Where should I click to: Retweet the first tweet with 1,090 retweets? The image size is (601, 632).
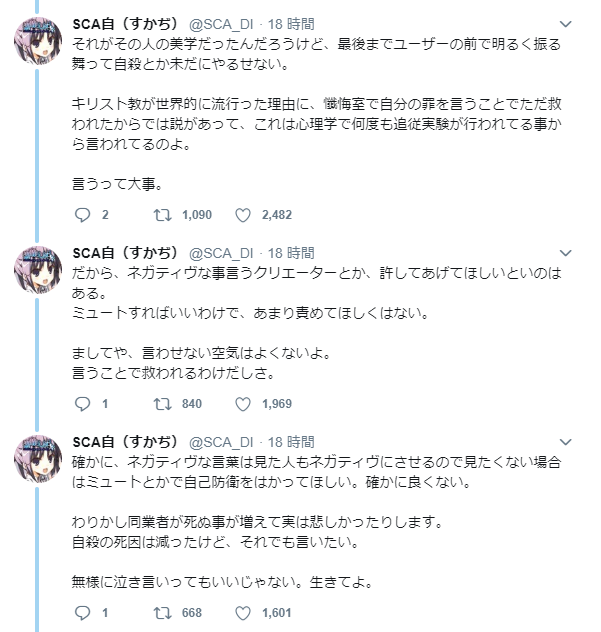click(159, 214)
